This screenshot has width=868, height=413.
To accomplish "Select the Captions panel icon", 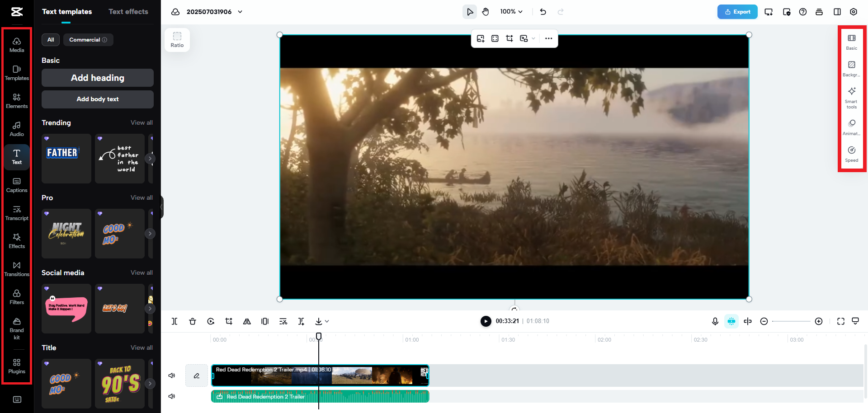I will tap(16, 184).
